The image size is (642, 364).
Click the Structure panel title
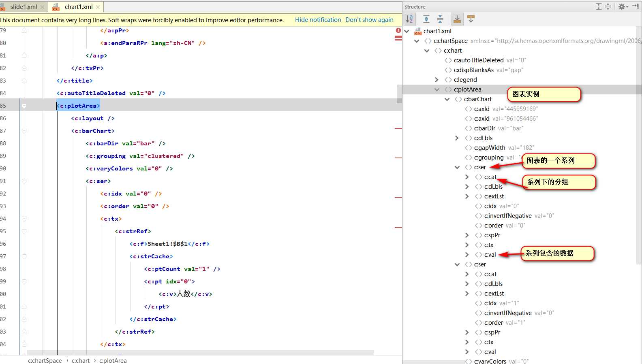(x=415, y=6)
